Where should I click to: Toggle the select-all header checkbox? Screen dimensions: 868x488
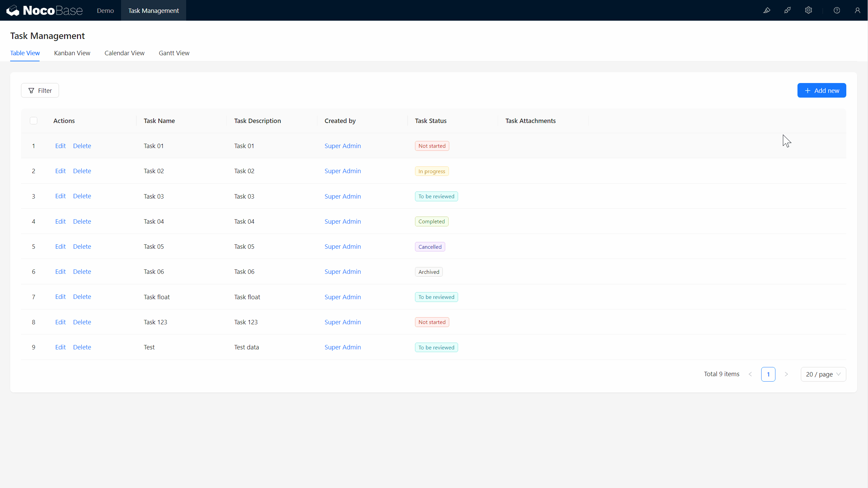point(34,121)
